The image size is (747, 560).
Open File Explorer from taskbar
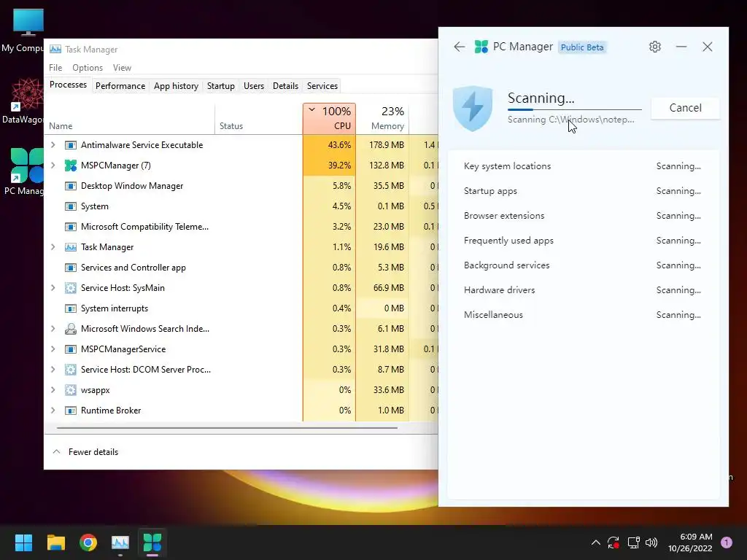[55, 542]
